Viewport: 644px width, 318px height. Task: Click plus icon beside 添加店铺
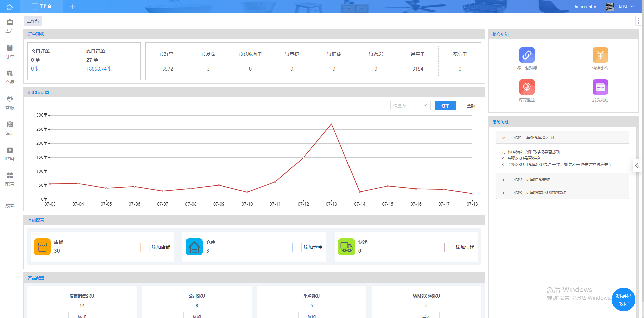click(x=145, y=247)
